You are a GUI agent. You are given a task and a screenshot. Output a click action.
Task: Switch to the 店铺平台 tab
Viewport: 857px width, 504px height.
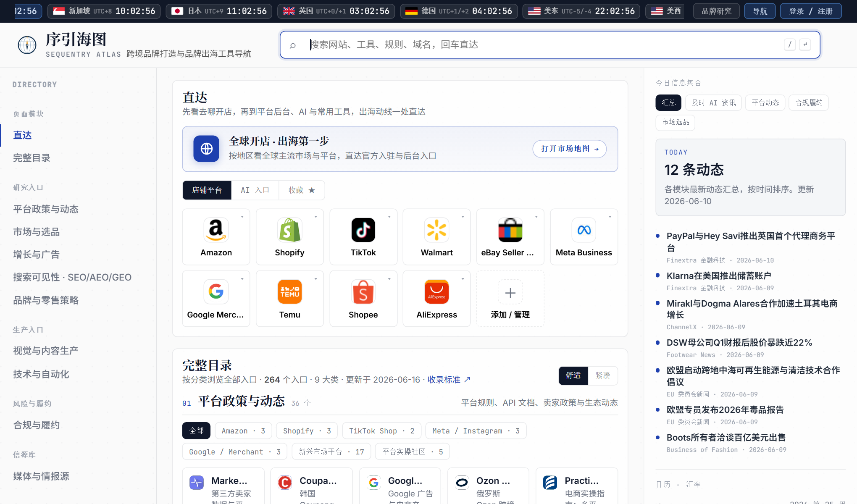click(207, 190)
